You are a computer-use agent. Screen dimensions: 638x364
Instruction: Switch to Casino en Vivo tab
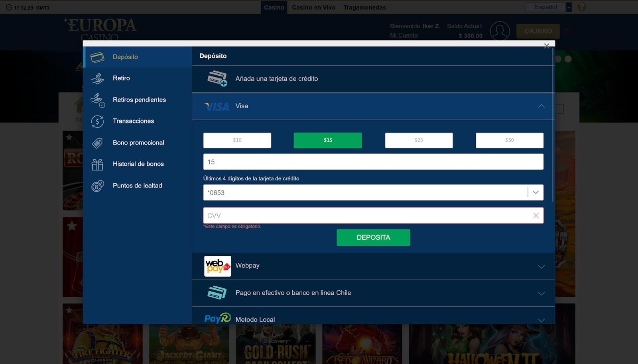(x=313, y=7)
